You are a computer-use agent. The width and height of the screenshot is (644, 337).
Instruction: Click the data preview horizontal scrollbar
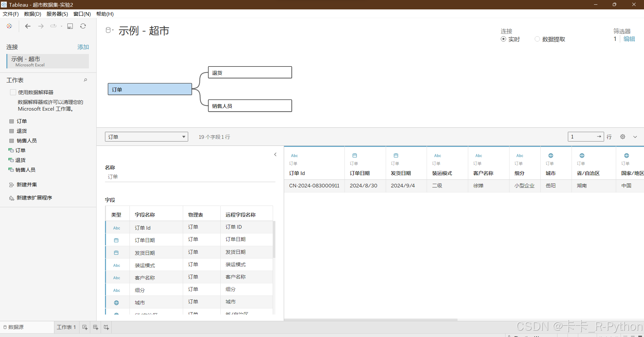coord(371,320)
